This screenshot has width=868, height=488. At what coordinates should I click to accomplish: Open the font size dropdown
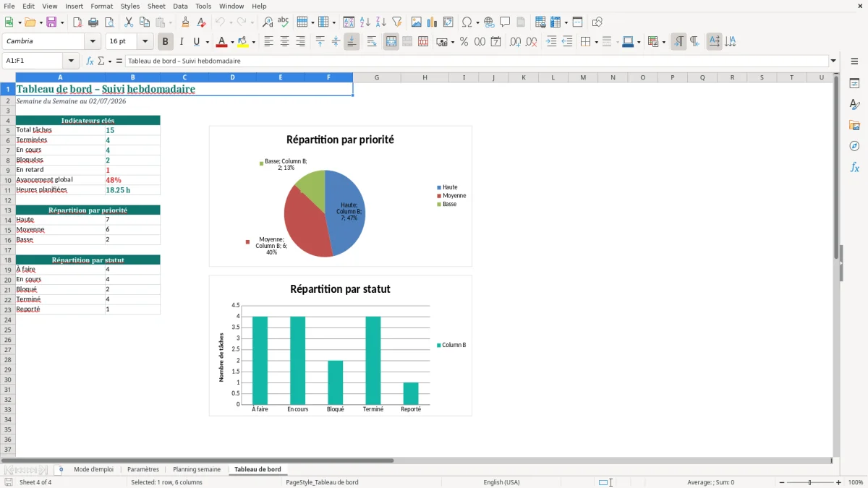coord(145,42)
